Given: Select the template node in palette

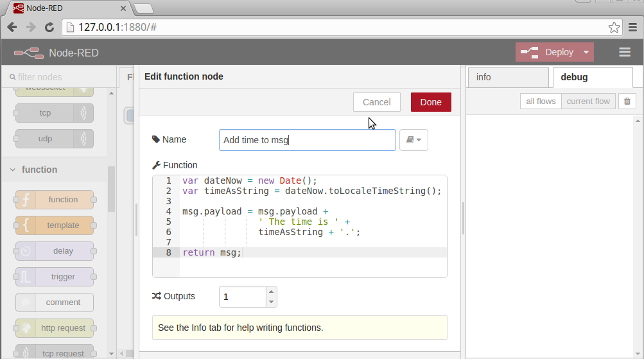Looking at the screenshot, I should point(55,225).
